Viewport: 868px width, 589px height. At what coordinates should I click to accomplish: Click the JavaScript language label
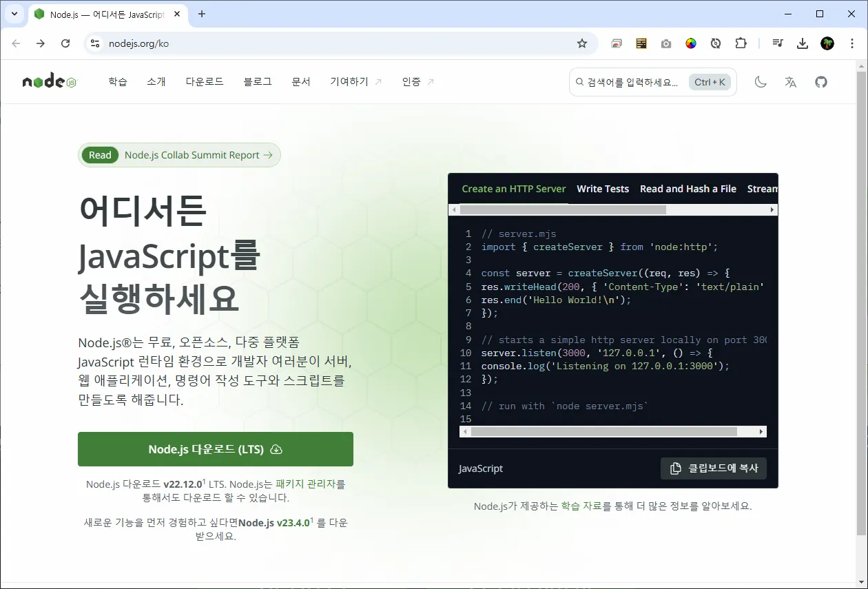[x=481, y=468]
